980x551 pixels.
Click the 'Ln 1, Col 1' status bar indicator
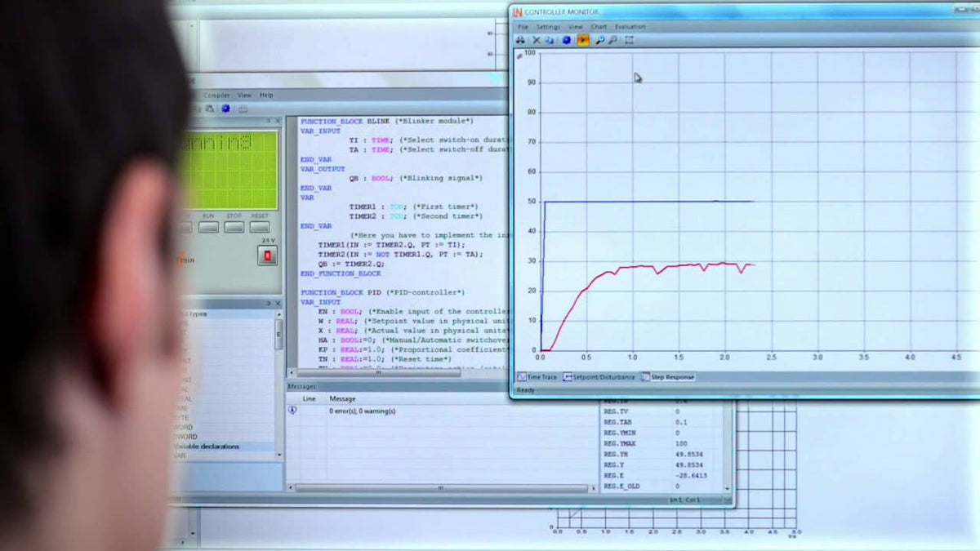point(684,500)
